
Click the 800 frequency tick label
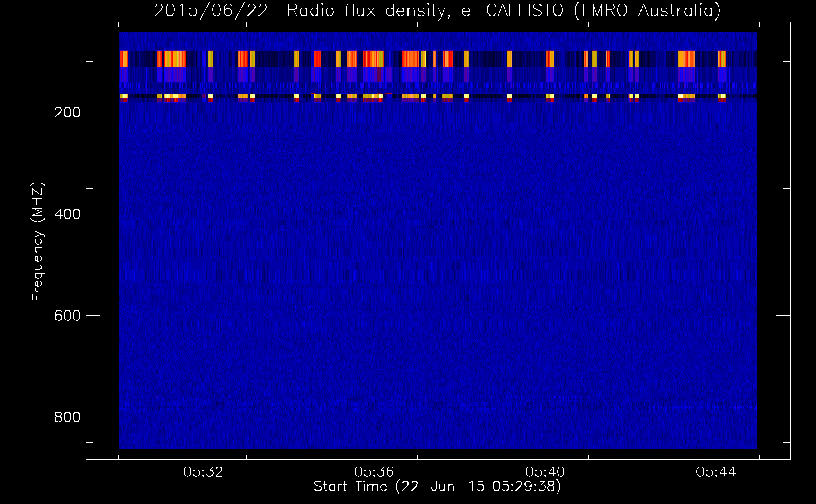click(x=68, y=417)
